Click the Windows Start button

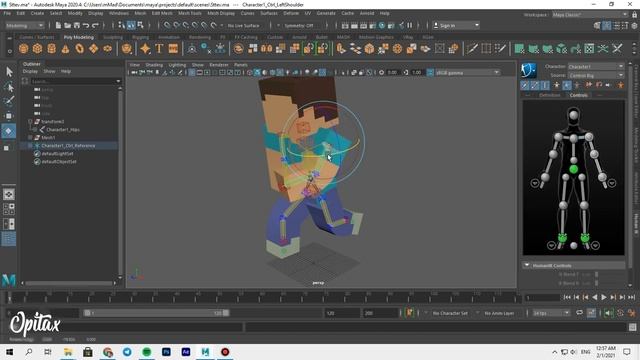[x=9, y=351]
